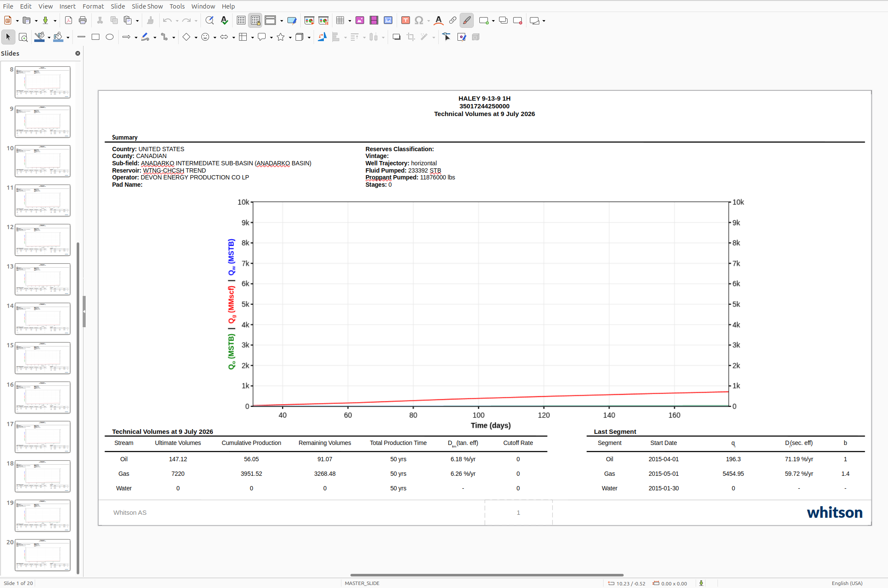The image size is (888, 588).
Task: Click the Print icon
Action: [83, 21]
